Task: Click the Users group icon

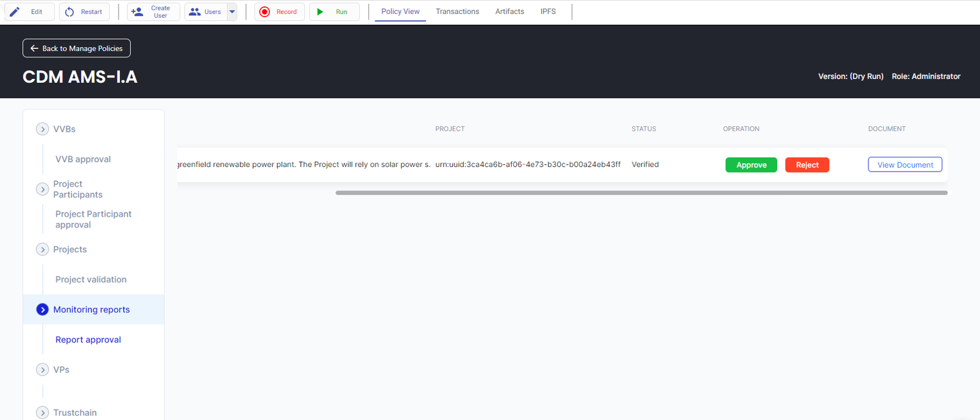Action: (195, 11)
